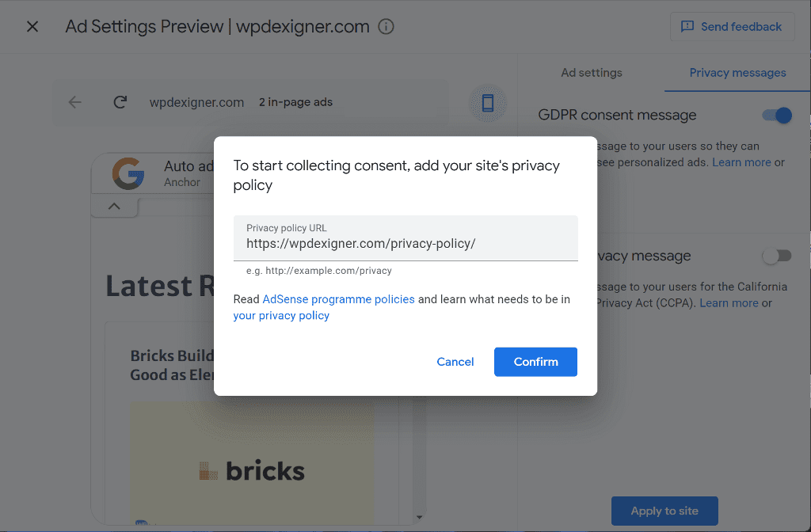The height and width of the screenshot is (532, 811).
Task: Click the bricks logo thumbnail
Action: click(x=252, y=471)
